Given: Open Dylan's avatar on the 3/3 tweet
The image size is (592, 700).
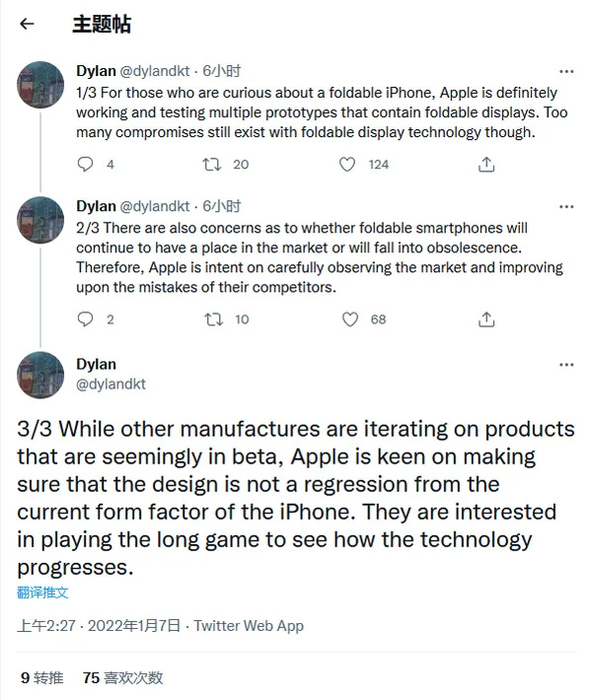Looking at the screenshot, I should pos(41,375).
